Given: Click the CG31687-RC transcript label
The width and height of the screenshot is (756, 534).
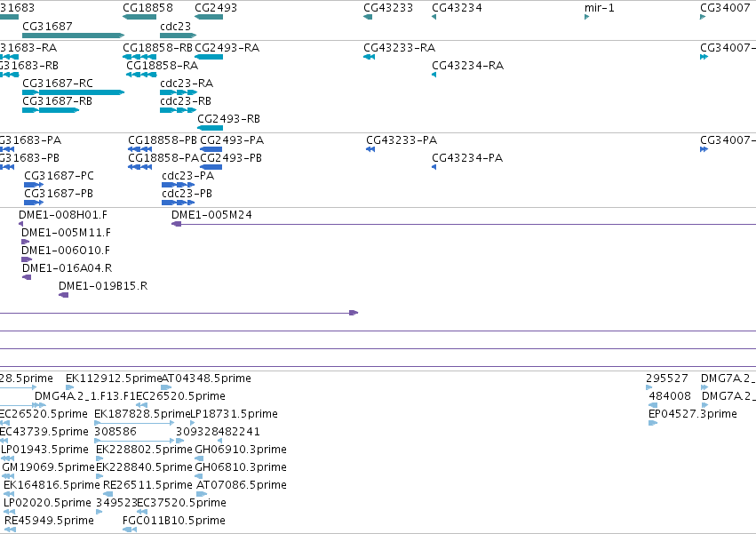Looking at the screenshot, I should [x=58, y=84].
